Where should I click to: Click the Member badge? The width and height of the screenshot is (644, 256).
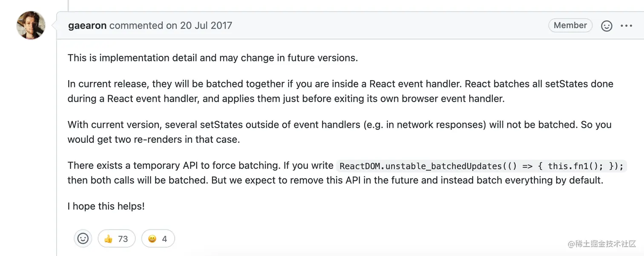pyautogui.click(x=570, y=26)
